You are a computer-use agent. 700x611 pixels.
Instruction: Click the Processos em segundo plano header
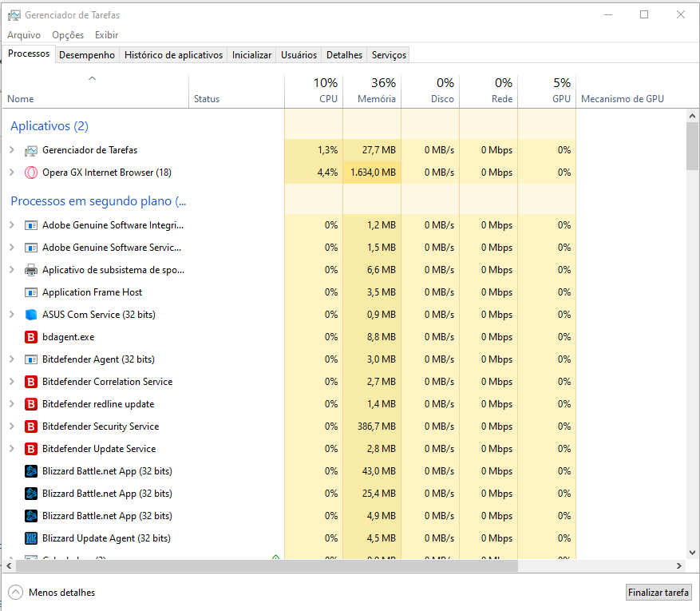point(98,201)
